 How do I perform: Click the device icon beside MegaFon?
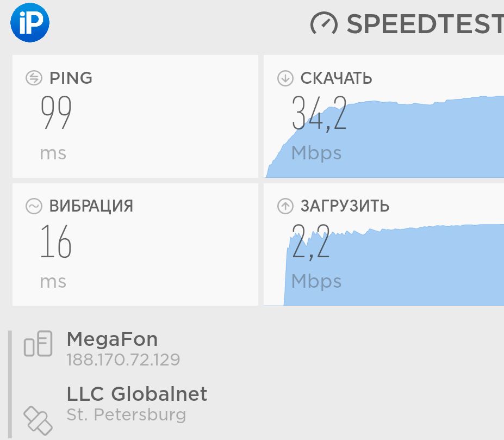click(x=38, y=344)
